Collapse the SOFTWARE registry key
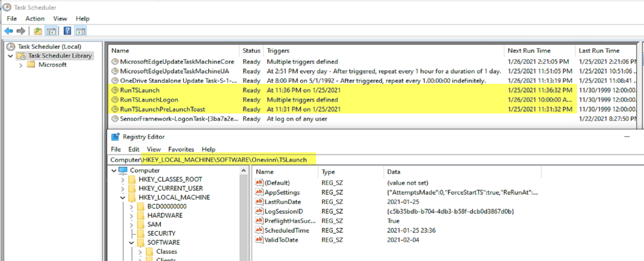The height and width of the screenshot is (261, 644). click(x=132, y=242)
